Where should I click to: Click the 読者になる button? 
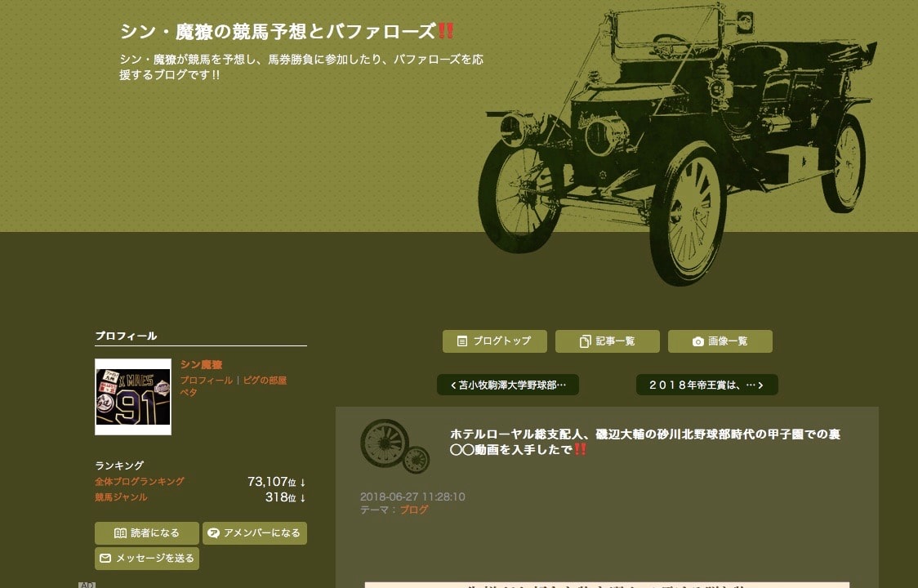point(147,533)
